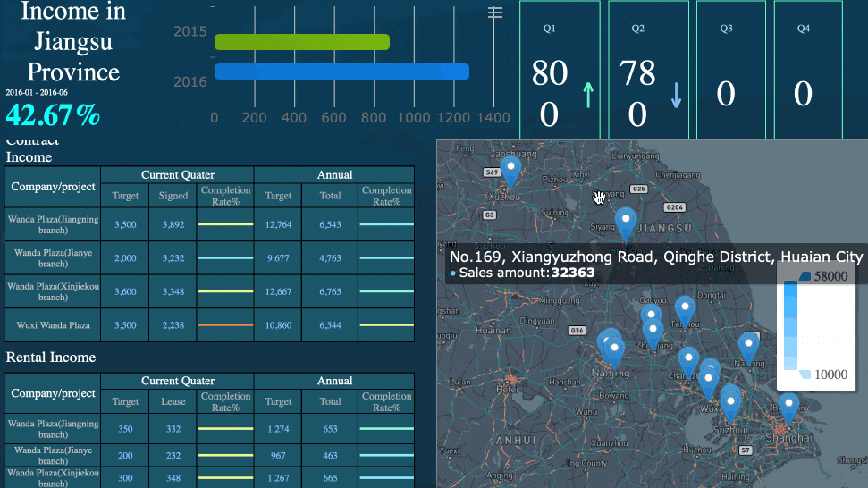
Task: Click rental lease value '332'
Action: [173, 429]
